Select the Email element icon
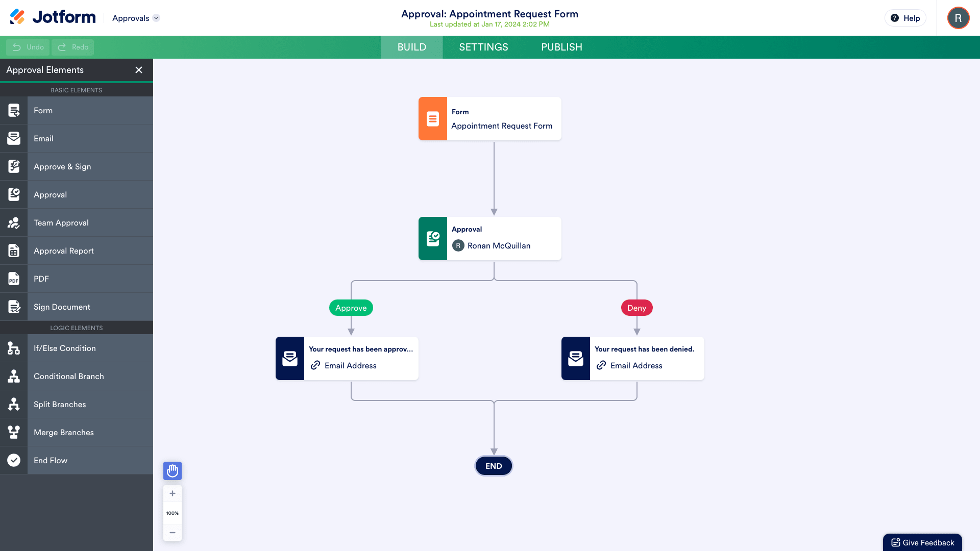 tap(13, 138)
